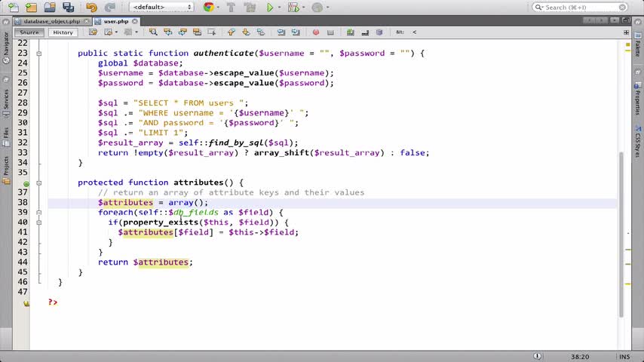This screenshot has height=362, width=644.
Task: Click the Shift Line Left icon
Action: pyautogui.click(x=281, y=32)
